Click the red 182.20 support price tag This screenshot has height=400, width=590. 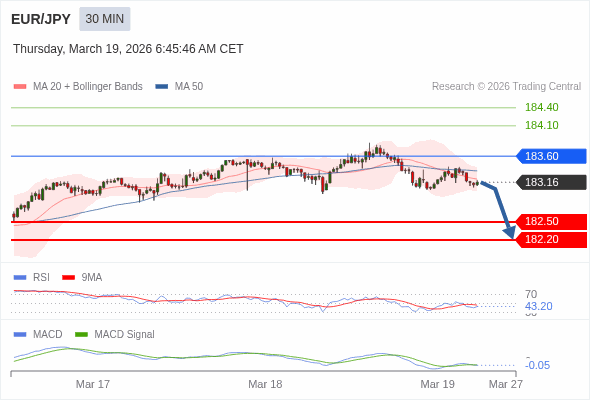(x=551, y=240)
